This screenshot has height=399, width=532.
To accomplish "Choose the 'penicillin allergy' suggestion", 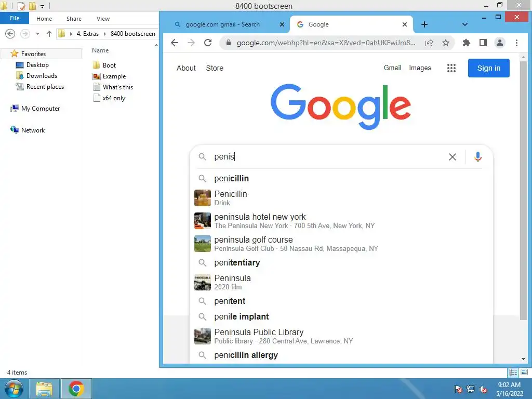I will click(341, 355).
